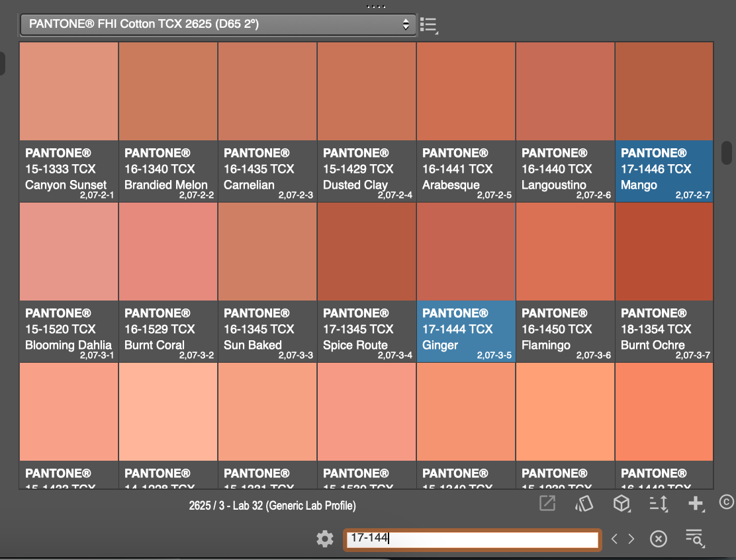736x560 pixels.
Task: Click the status text 2625 / 3 - Lab 32
Action: click(x=272, y=506)
